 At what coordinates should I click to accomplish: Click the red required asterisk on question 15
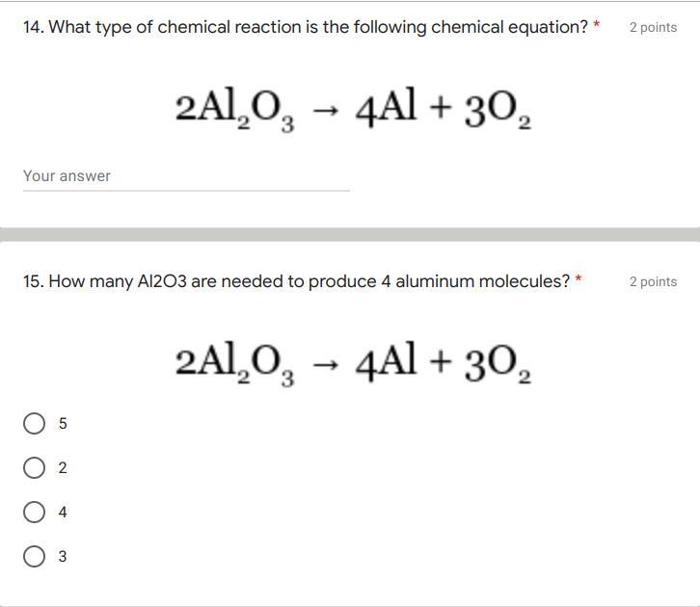(579, 279)
